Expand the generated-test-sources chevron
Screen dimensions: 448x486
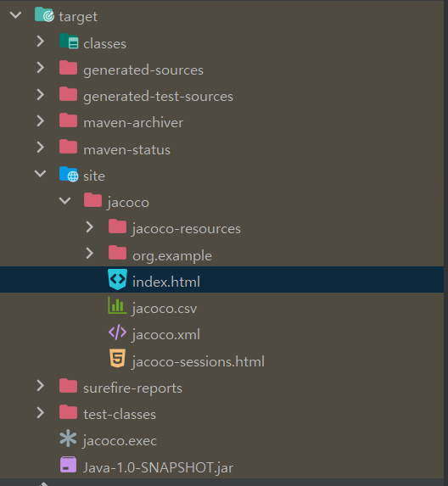coord(41,94)
